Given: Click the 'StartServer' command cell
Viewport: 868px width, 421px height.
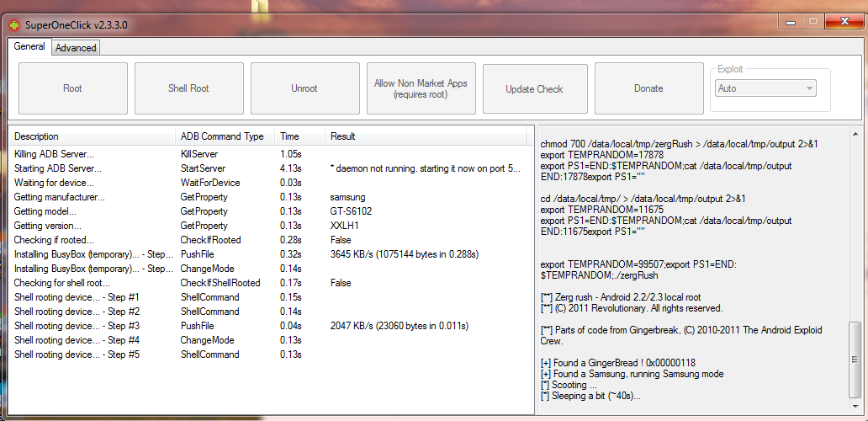Looking at the screenshot, I should pos(203,168).
